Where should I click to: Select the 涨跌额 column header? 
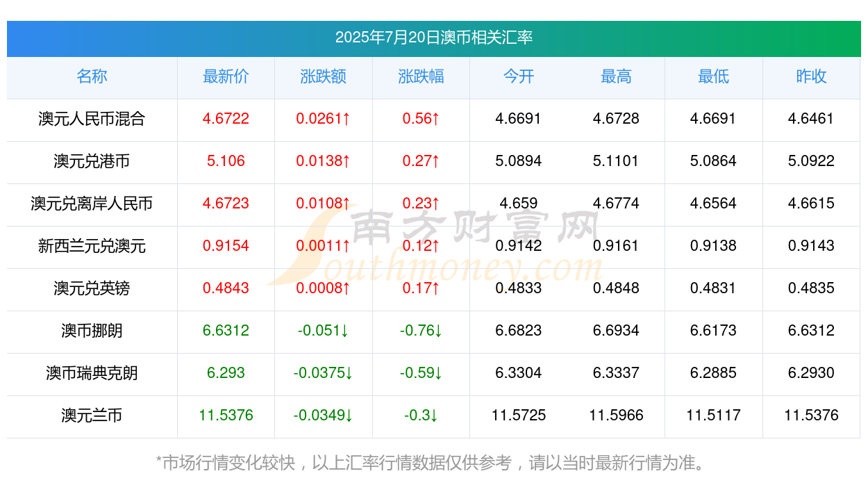[x=324, y=76]
